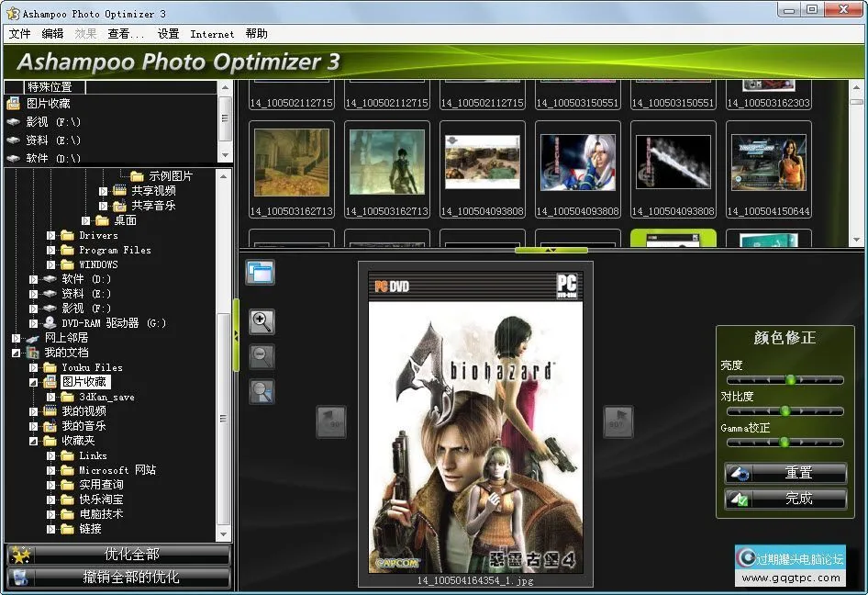
Task: Hide the folder sidebar using the vertical splitter handle
Action: 236,335
